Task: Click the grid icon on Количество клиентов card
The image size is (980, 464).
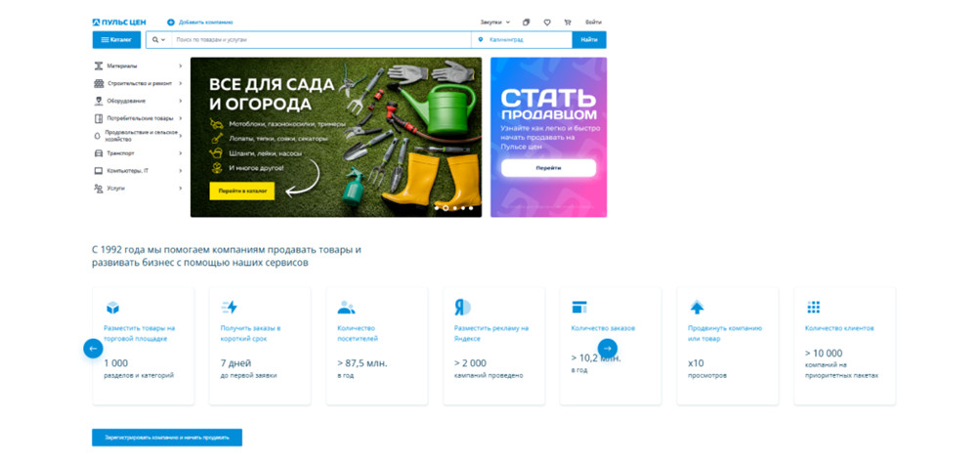Action: click(x=813, y=308)
